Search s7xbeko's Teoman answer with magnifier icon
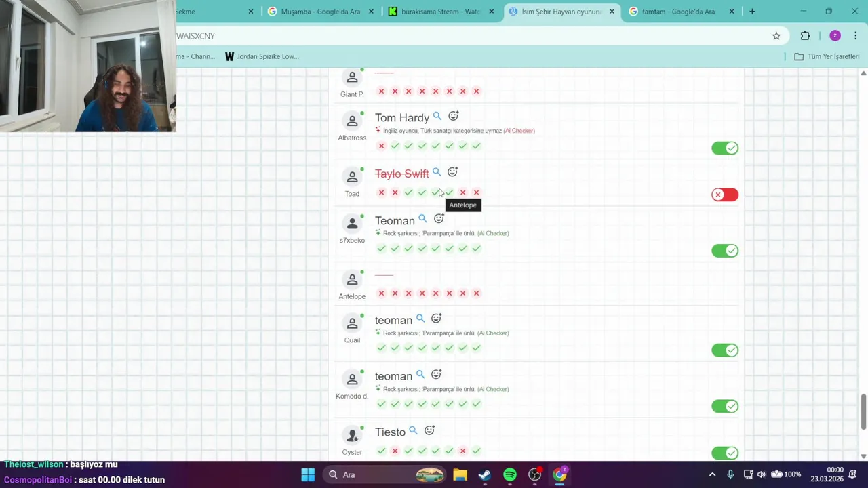 coord(422,219)
